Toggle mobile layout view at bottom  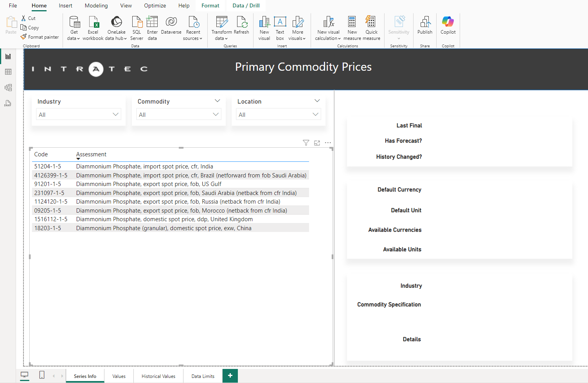[x=42, y=375]
